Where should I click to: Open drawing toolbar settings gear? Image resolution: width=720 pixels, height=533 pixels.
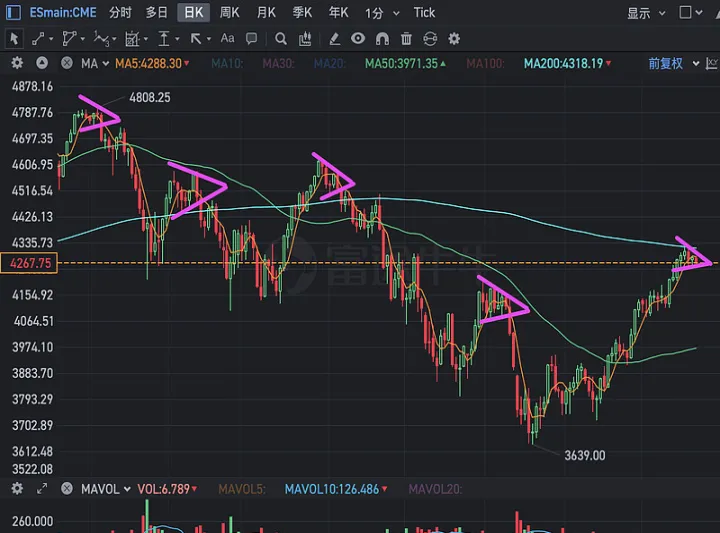point(455,39)
